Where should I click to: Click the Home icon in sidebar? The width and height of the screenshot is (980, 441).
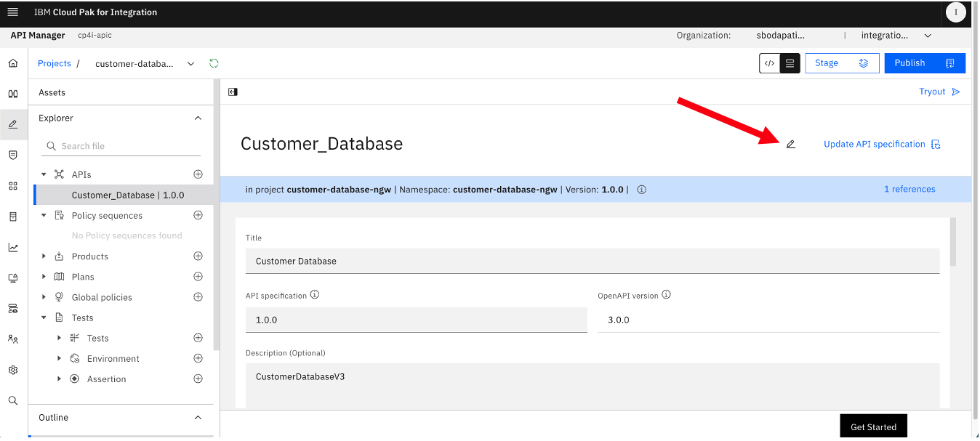click(13, 63)
